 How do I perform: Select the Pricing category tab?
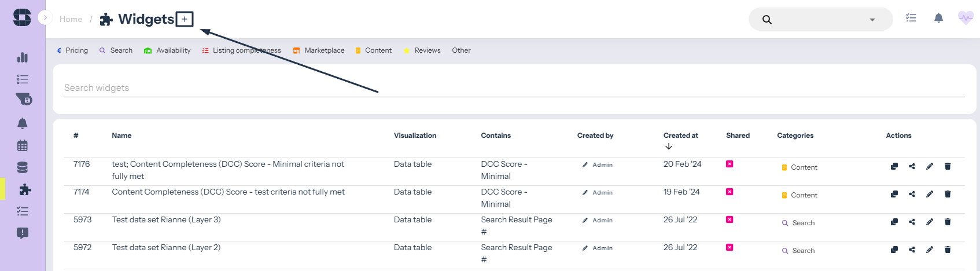tap(72, 50)
